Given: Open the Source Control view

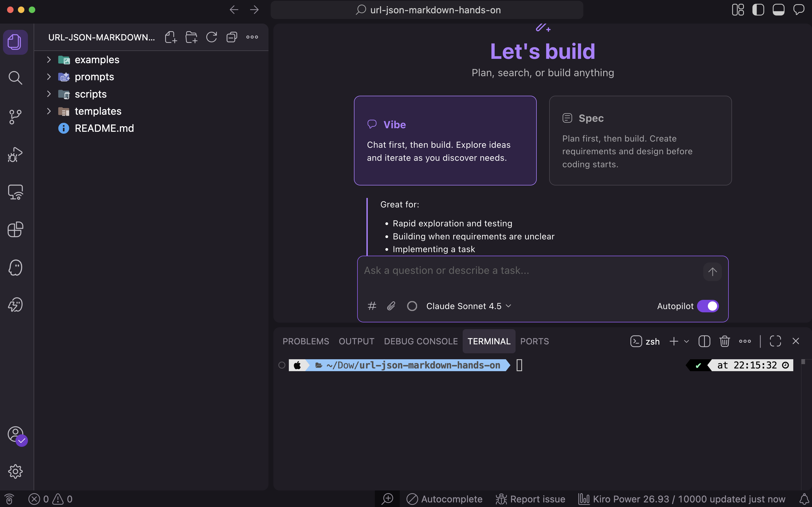Looking at the screenshot, I should pyautogui.click(x=15, y=117).
